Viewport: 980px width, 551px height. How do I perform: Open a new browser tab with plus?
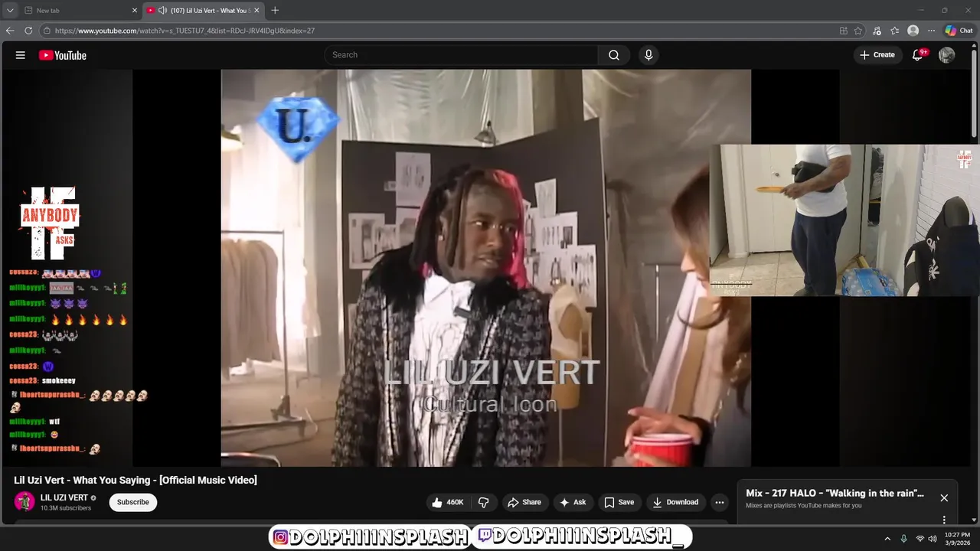click(x=275, y=10)
